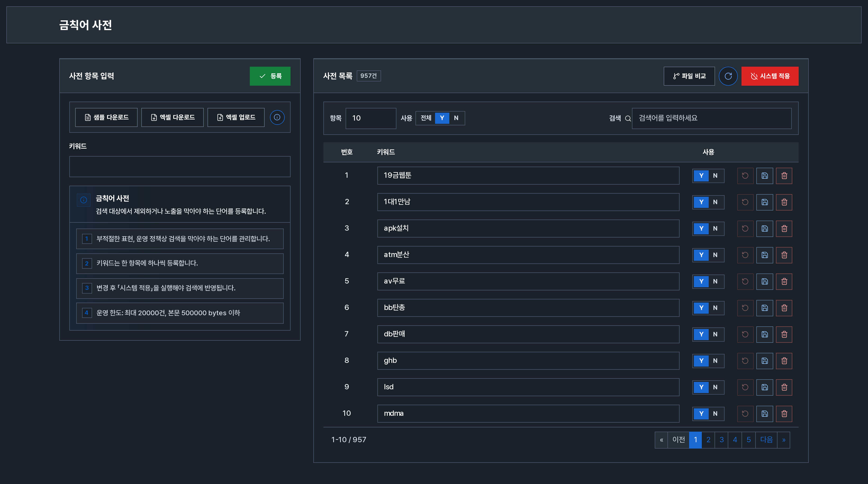Delete the db판매 row
Image resolution: width=868 pixels, height=484 pixels.
784,334
